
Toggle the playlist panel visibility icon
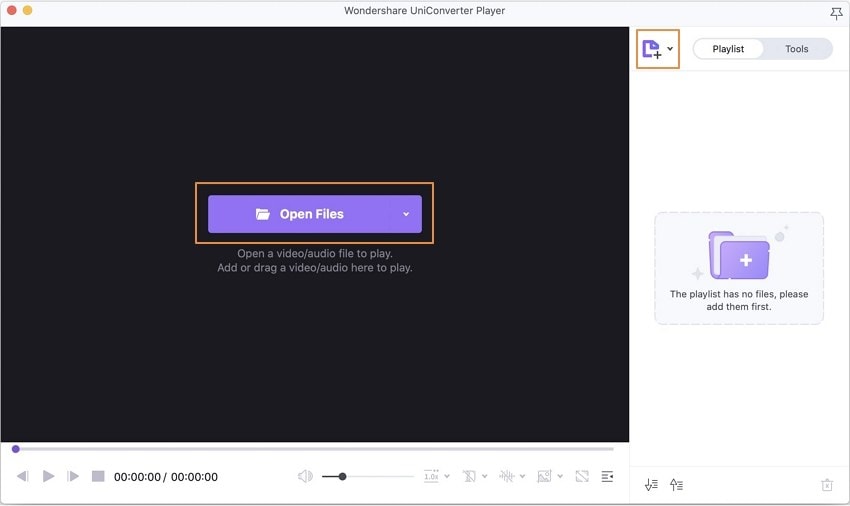coord(607,476)
